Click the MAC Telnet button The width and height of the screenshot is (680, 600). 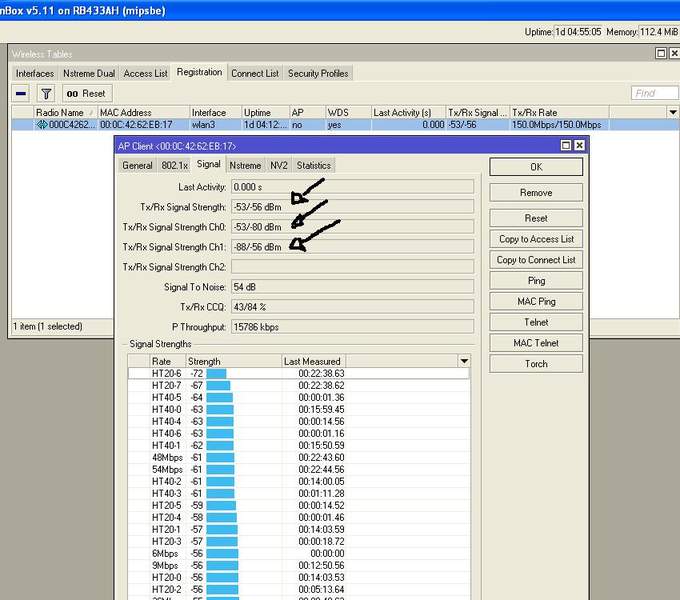pyautogui.click(x=536, y=343)
